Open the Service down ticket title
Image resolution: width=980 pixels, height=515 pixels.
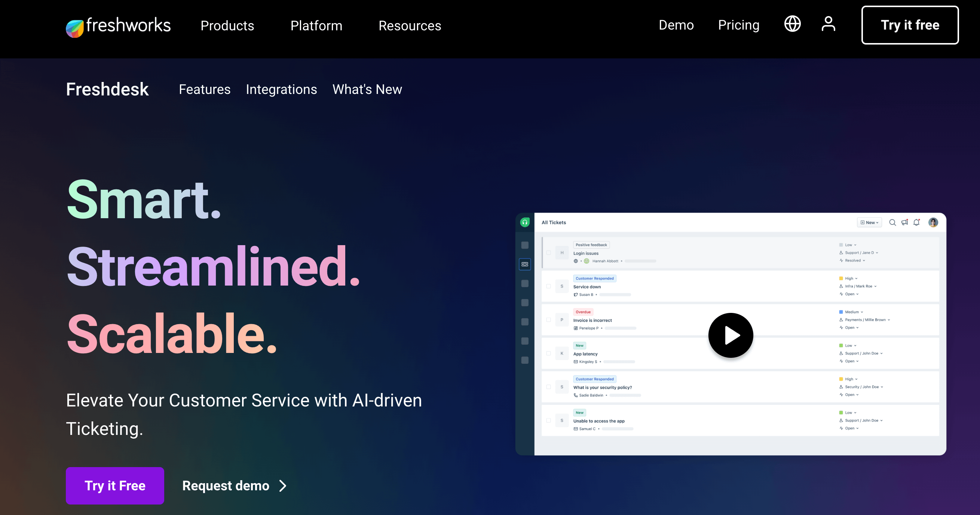click(x=587, y=287)
